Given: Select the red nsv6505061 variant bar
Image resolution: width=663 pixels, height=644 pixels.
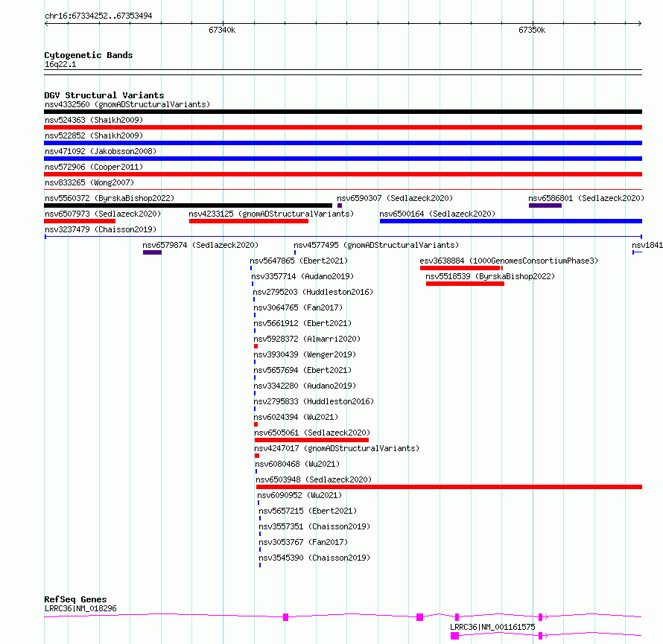Looking at the screenshot, I should (311, 440).
